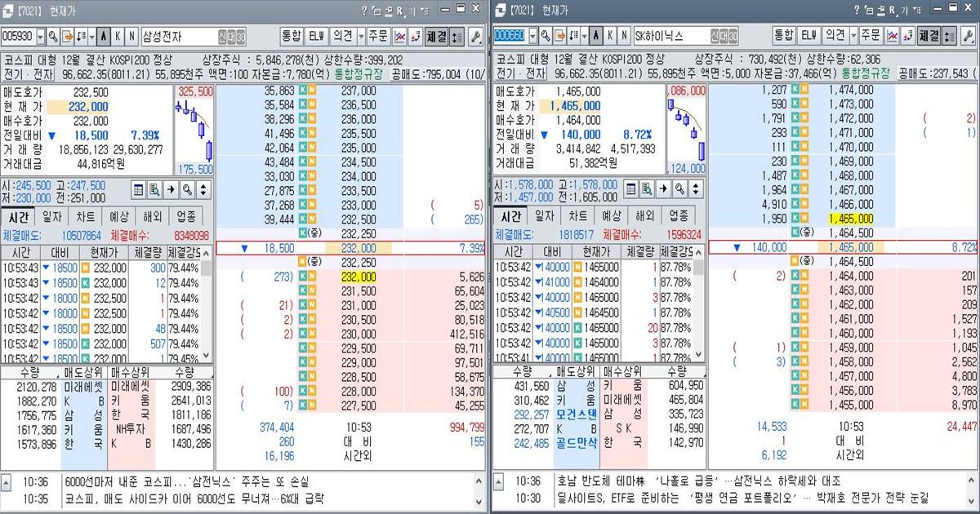Click yellow highlighted 1,465,000 ask price
This screenshot has height=514, width=980.
click(851, 219)
